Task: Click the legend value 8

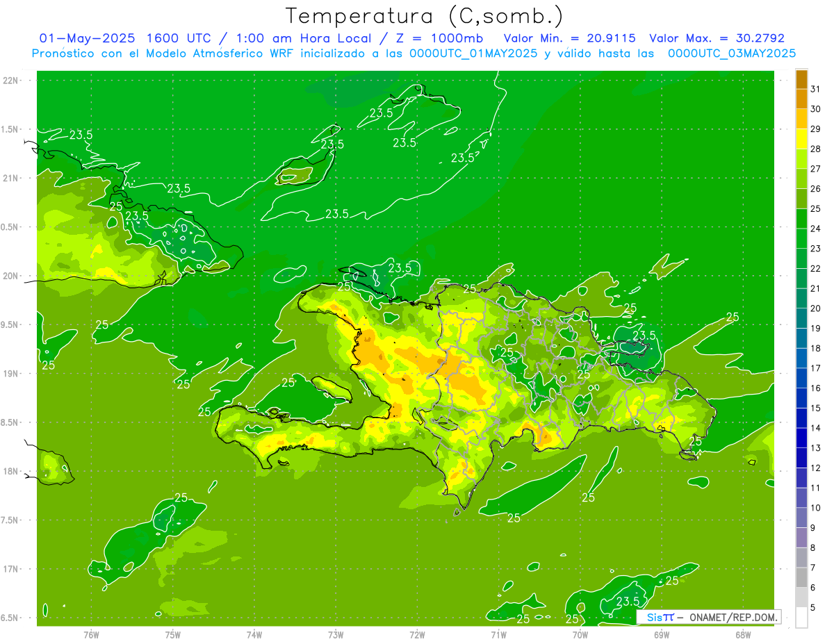Action: tap(813, 547)
